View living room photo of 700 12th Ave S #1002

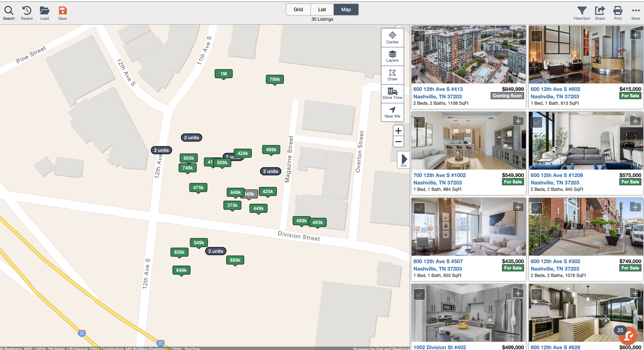tap(468, 141)
